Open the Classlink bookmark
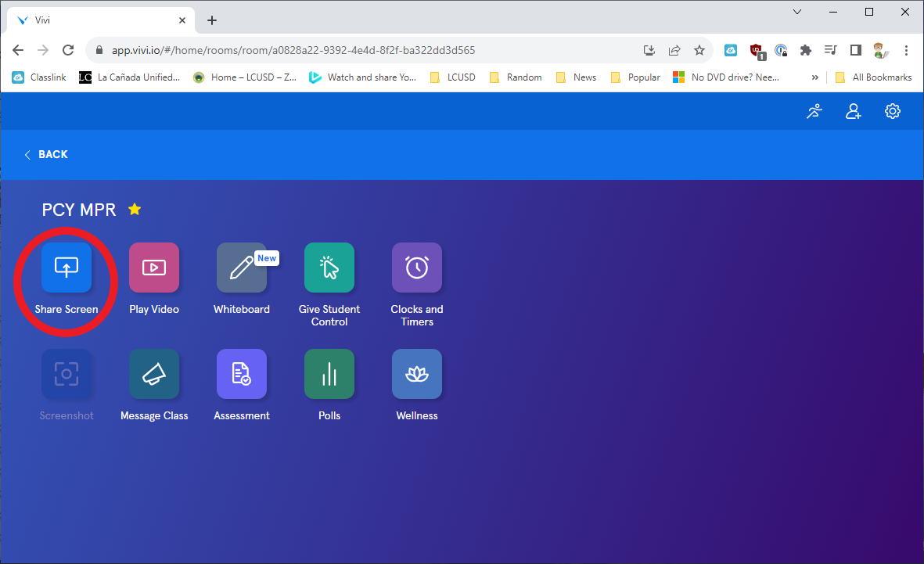 click(39, 77)
